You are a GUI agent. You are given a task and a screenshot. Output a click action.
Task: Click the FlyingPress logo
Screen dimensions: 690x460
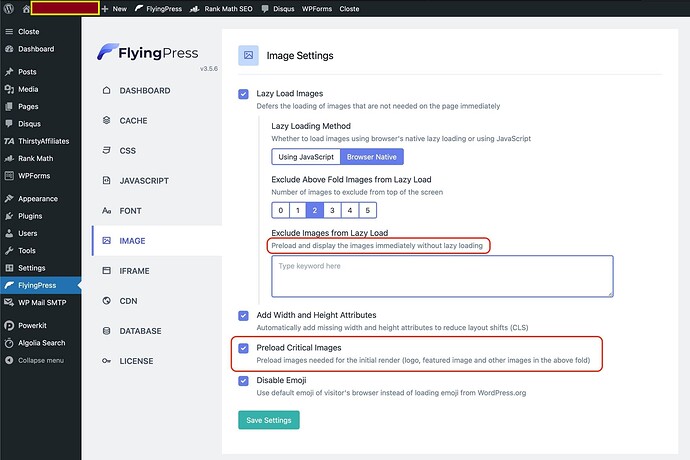(x=148, y=52)
